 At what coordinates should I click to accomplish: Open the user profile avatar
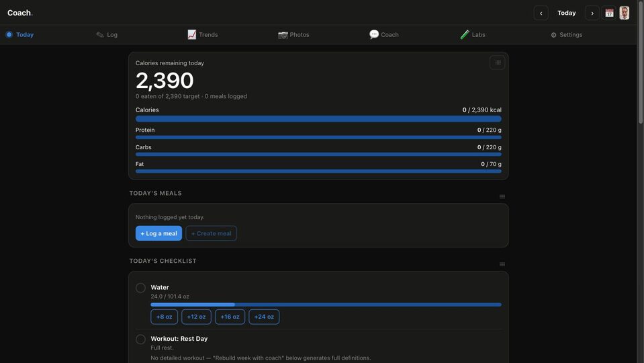coord(625,13)
